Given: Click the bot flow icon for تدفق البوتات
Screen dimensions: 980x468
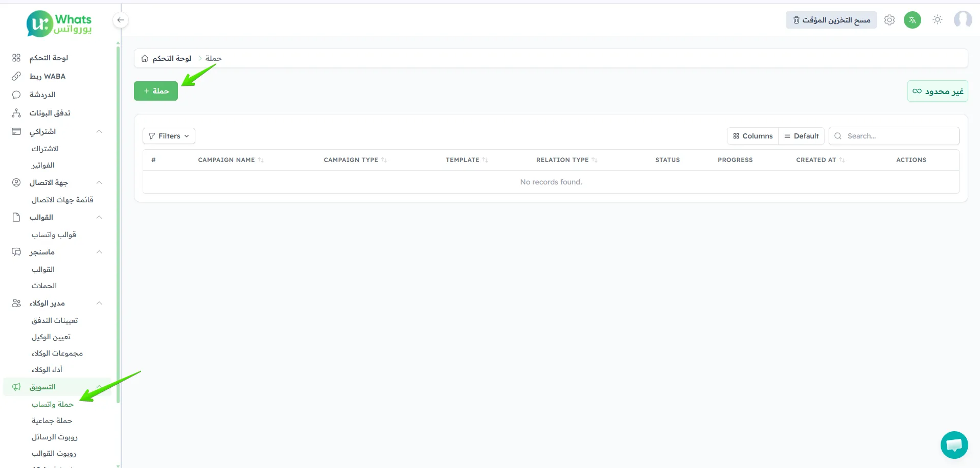Looking at the screenshot, I should tap(16, 113).
